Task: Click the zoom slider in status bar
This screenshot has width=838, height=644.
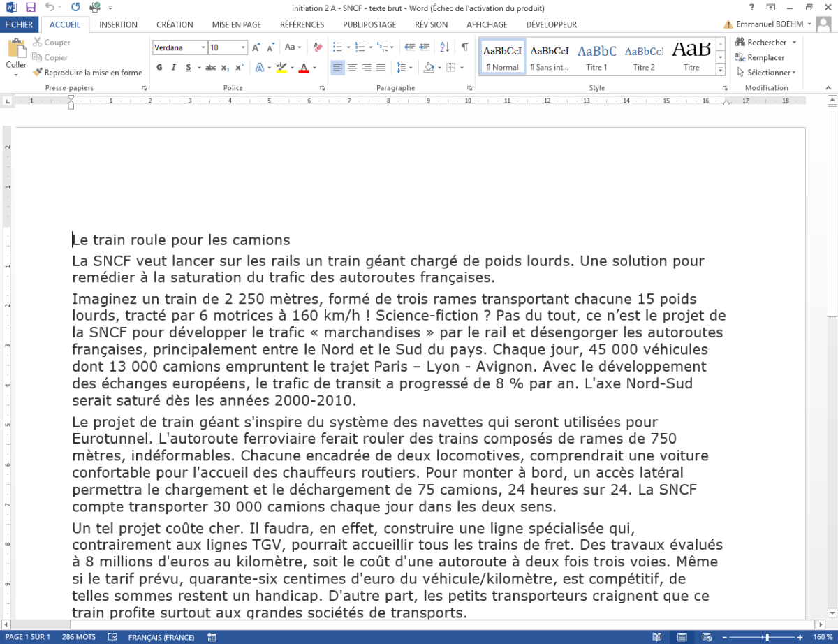Action: coord(764,637)
